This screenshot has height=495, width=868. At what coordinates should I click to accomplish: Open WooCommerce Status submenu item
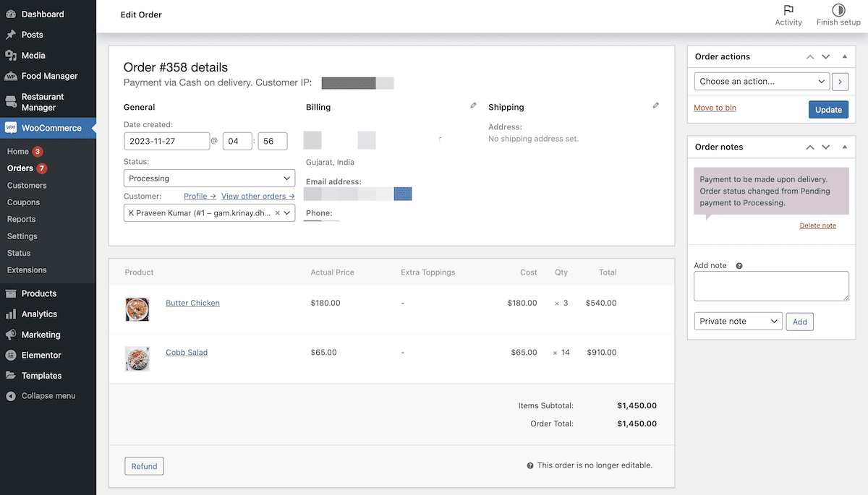click(x=19, y=253)
